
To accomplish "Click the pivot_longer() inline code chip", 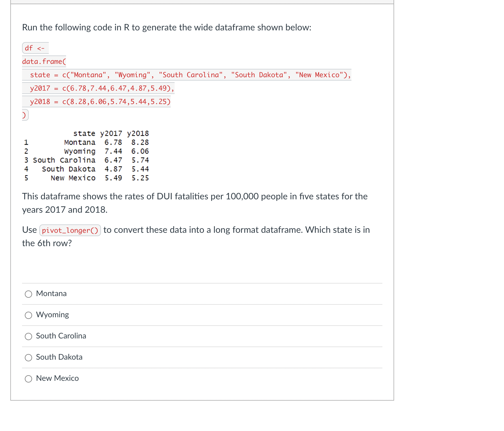I will click(x=70, y=230).
